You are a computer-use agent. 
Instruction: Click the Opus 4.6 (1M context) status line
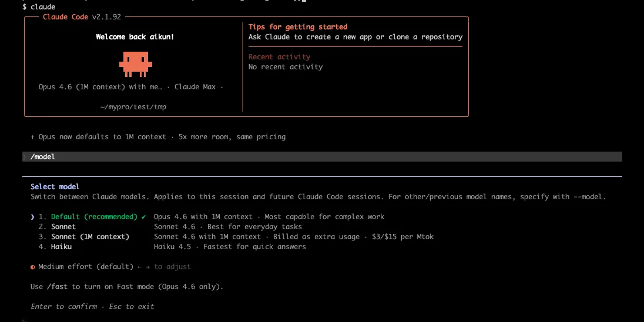[131, 87]
